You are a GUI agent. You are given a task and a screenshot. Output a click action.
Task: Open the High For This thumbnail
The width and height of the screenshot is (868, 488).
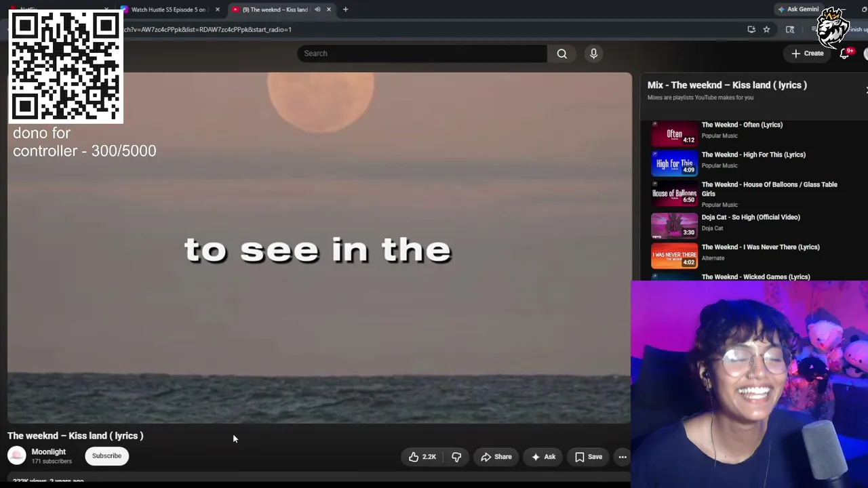[x=674, y=163]
